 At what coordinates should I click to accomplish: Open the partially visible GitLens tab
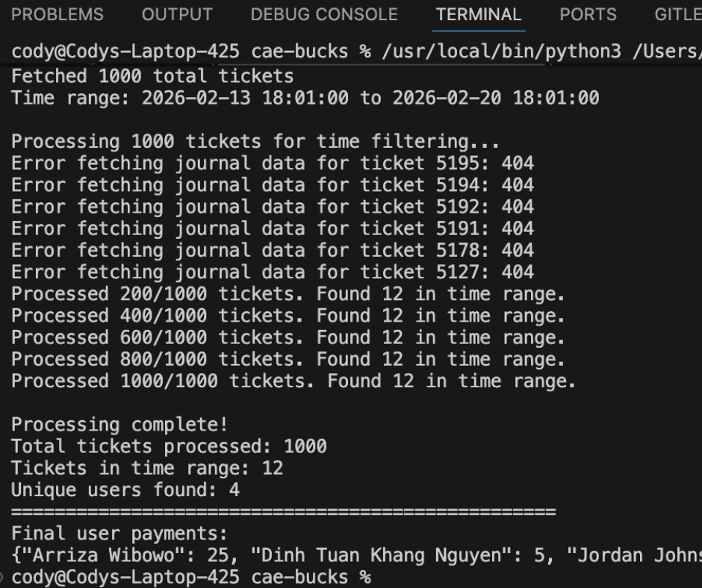tap(678, 14)
